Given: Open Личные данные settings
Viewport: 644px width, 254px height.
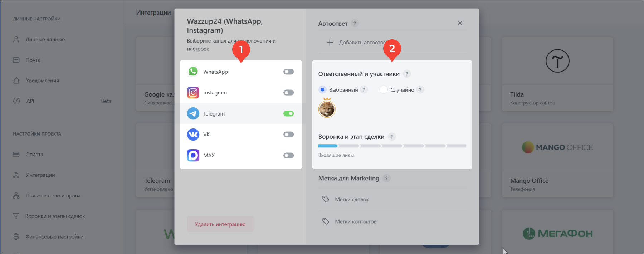Looking at the screenshot, I should (x=45, y=39).
